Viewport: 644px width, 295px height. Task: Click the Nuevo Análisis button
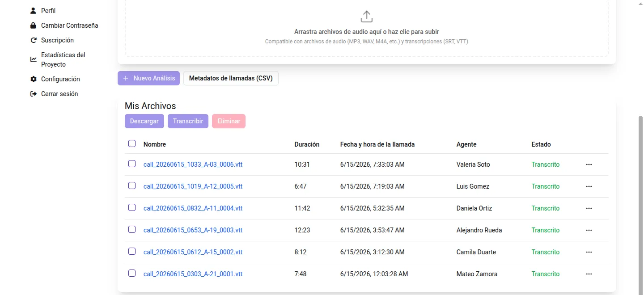tap(149, 78)
